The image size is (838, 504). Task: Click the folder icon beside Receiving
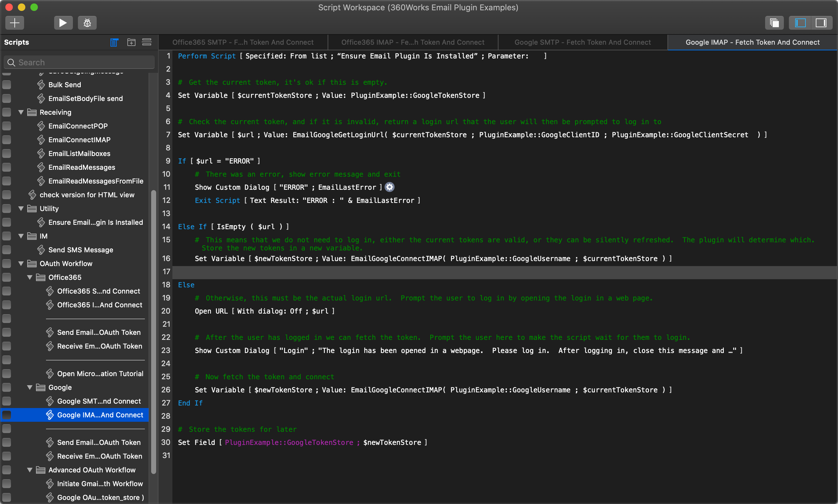point(32,112)
